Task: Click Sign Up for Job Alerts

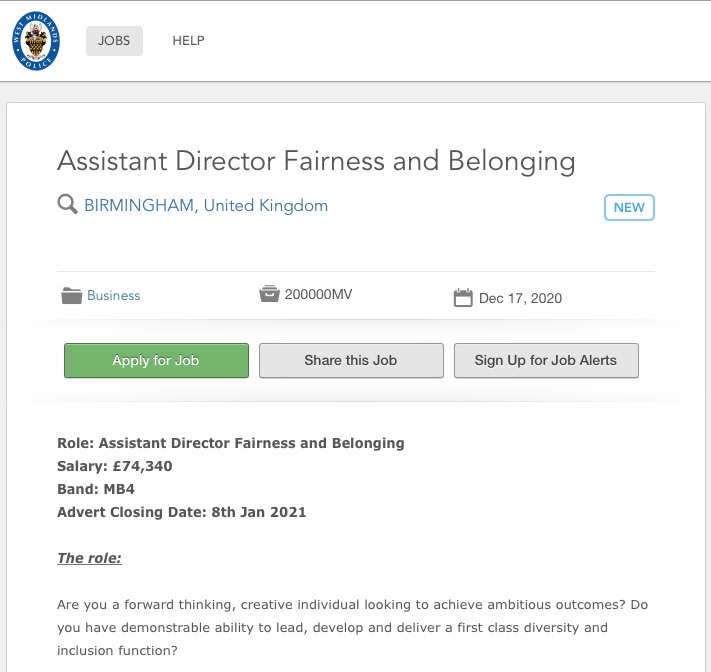Action: pyautogui.click(x=546, y=360)
